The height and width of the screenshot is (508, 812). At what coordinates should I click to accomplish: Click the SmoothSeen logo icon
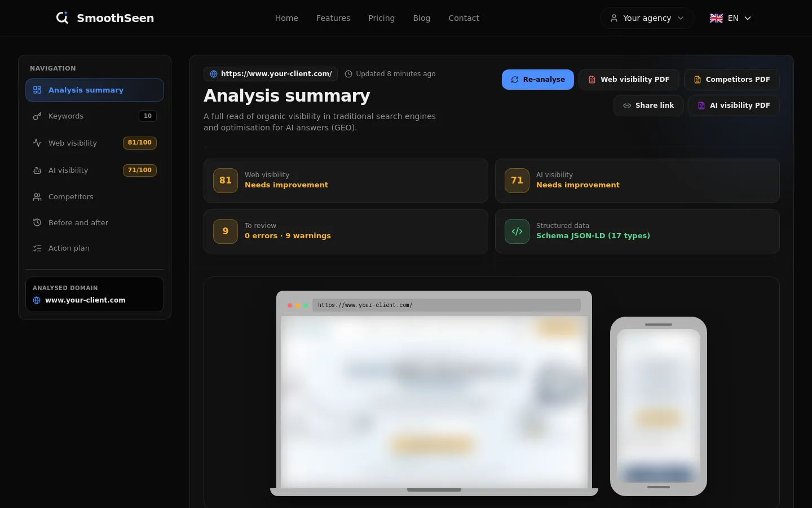coord(63,18)
